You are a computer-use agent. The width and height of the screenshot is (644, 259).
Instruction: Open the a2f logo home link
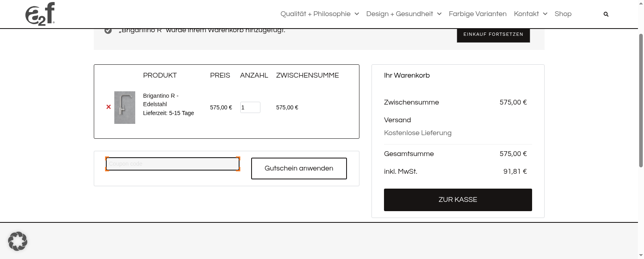[x=40, y=14]
